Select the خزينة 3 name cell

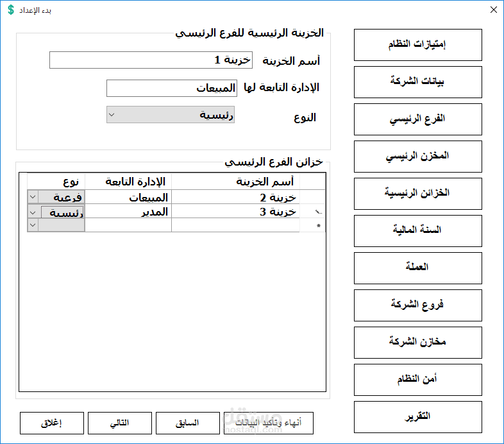235,211
